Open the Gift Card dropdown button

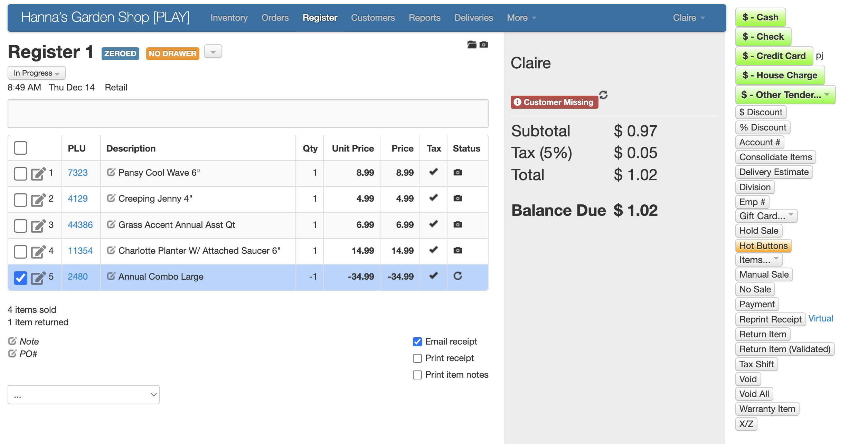[766, 216]
